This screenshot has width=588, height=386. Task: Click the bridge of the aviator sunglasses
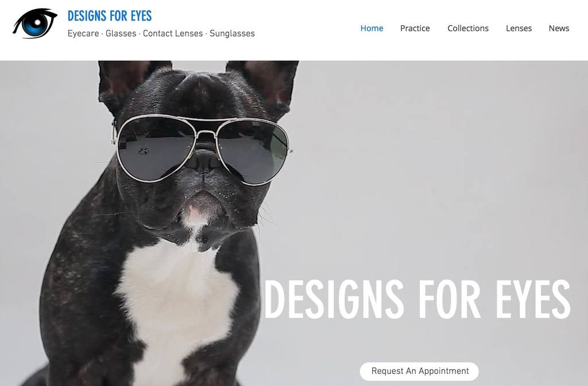(206, 132)
